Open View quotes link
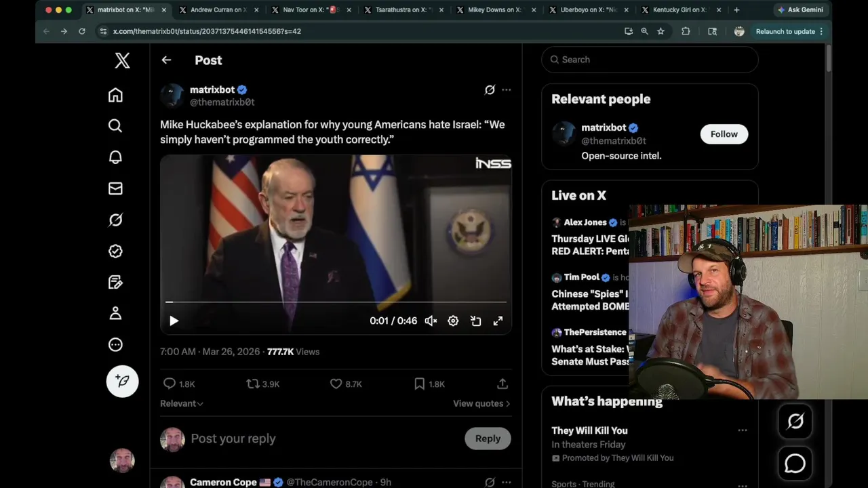868x488 pixels. point(481,403)
